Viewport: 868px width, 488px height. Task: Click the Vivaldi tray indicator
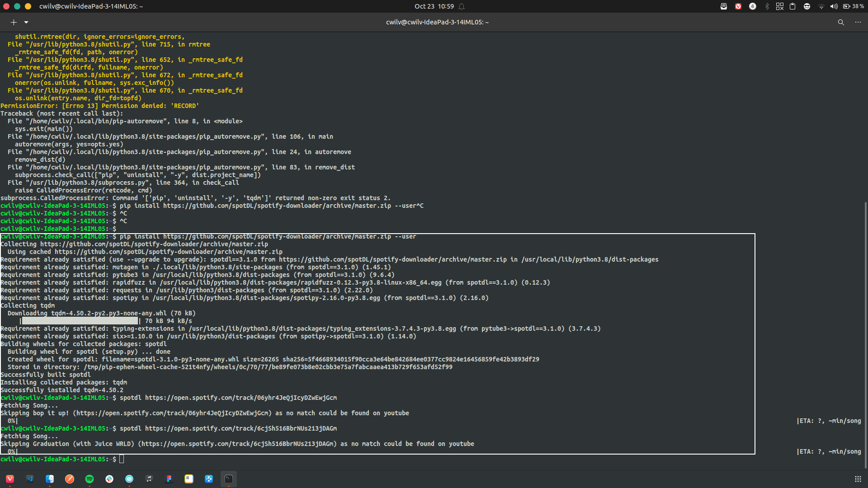[x=738, y=6]
